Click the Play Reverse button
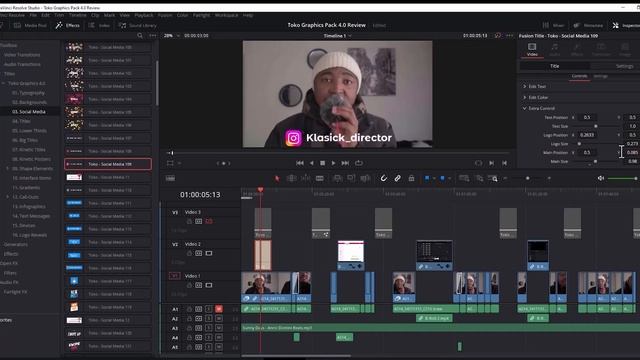The height and width of the screenshot is (360, 640). point(312,163)
